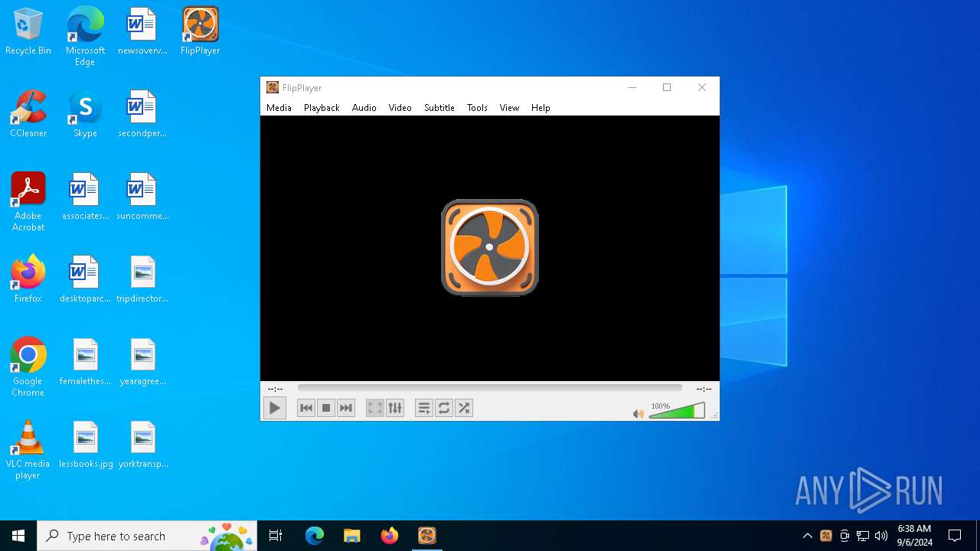Image resolution: width=980 pixels, height=551 pixels.
Task: Toggle random shuffle playback
Action: point(464,408)
